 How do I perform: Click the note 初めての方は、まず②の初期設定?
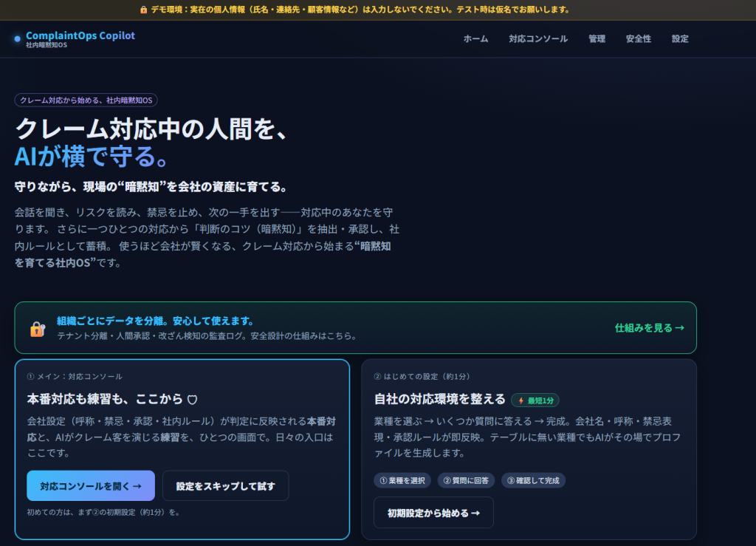[103, 512]
